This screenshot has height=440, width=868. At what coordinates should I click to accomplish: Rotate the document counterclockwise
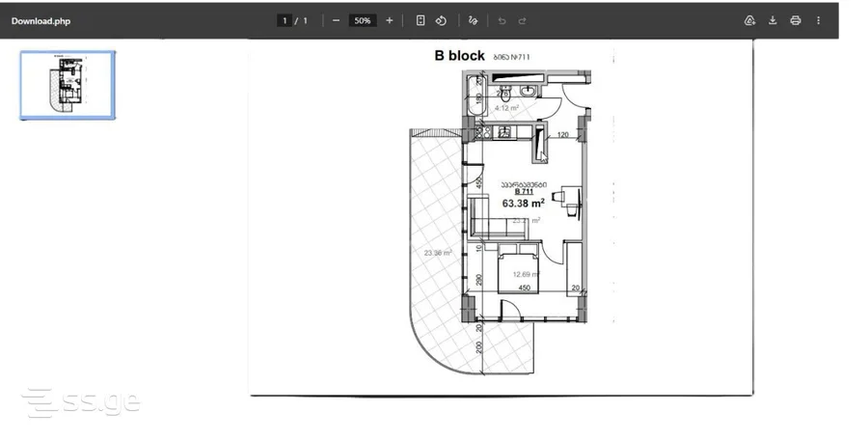(441, 20)
